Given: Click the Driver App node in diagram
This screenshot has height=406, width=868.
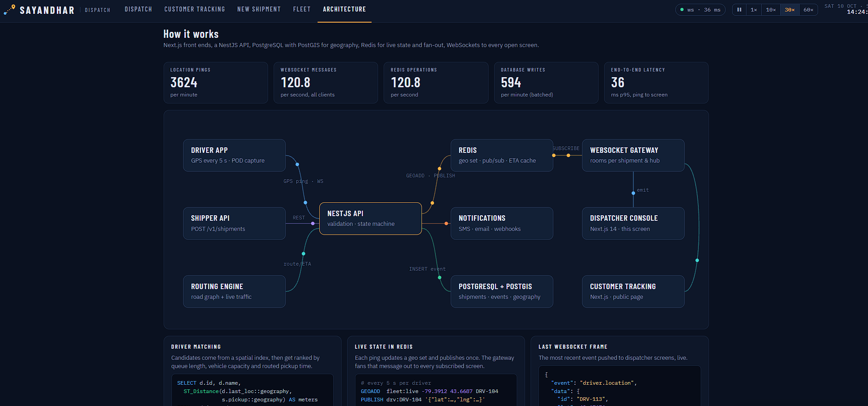Looking at the screenshot, I should (x=234, y=155).
